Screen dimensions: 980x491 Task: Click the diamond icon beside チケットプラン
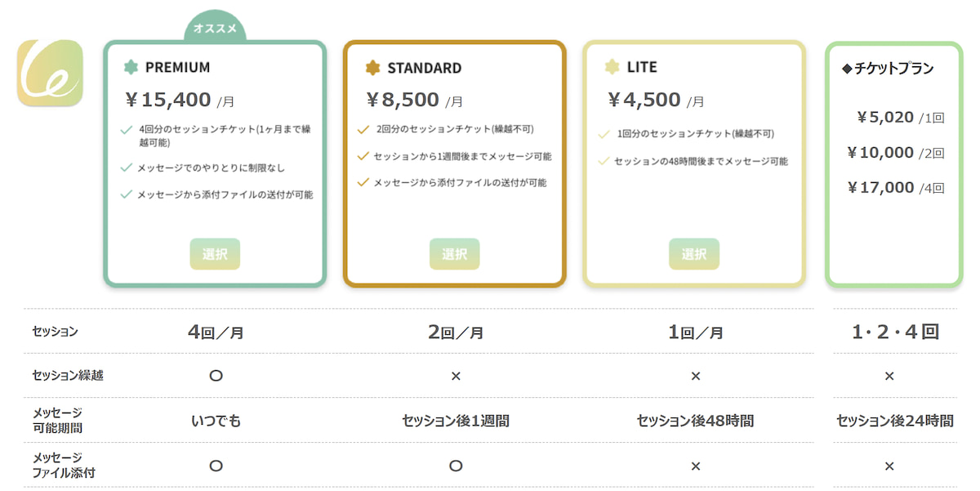tap(846, 69)
